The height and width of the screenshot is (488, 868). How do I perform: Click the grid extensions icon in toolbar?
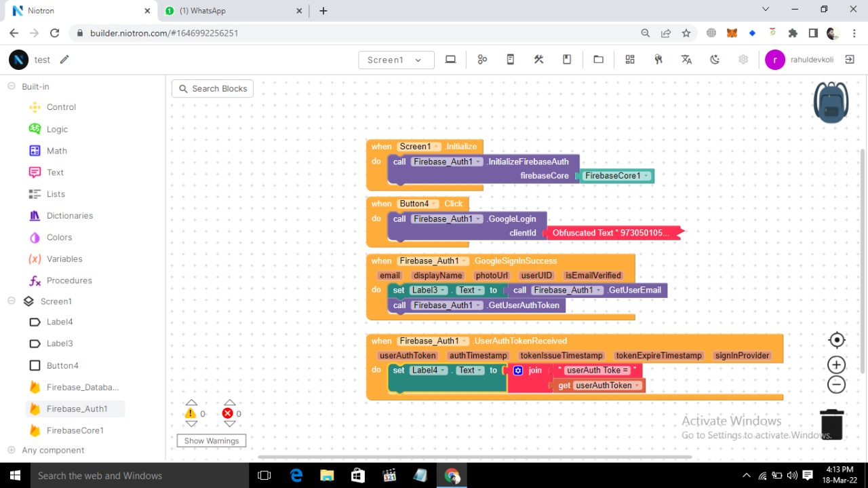tap(630, 60)
